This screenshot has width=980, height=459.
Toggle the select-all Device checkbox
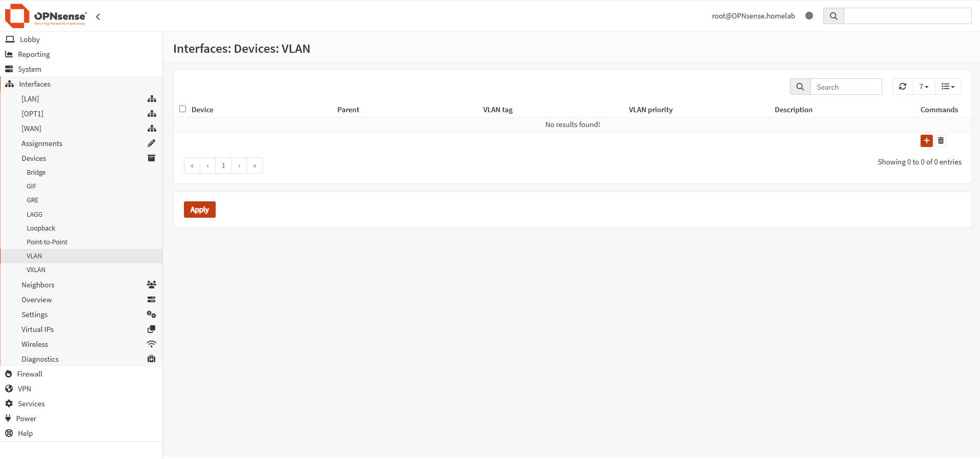coord(182,109)
